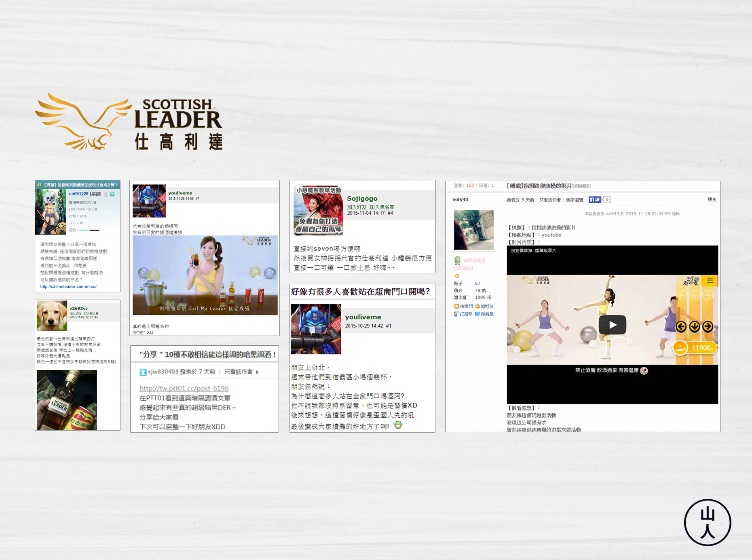This screenshot has width=752, height=560.
Task: Click post count 67 in volk43 stats
Action: 477,283
